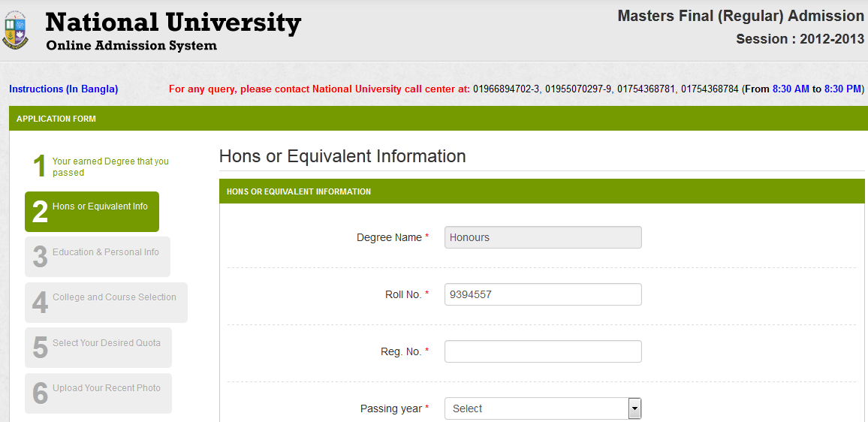
Task: Click call center number 01754368781
Action: (x=647, y=89)
